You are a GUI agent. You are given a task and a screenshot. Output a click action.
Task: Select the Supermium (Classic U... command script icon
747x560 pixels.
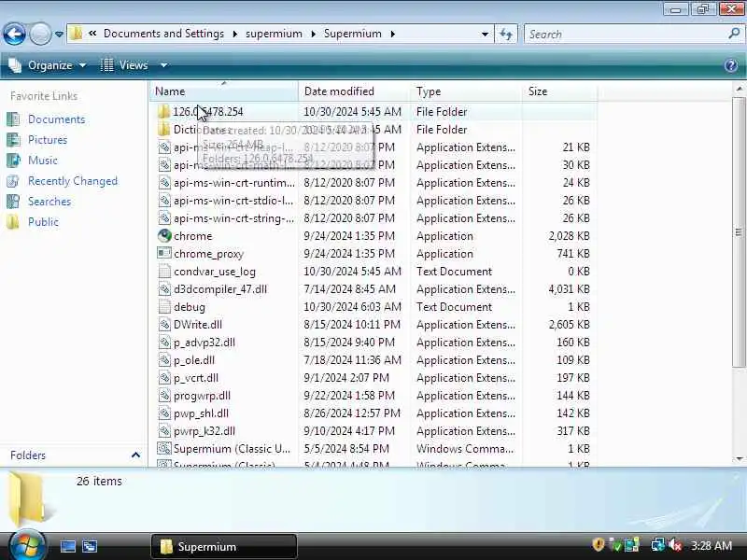click(x=164, y=449)
